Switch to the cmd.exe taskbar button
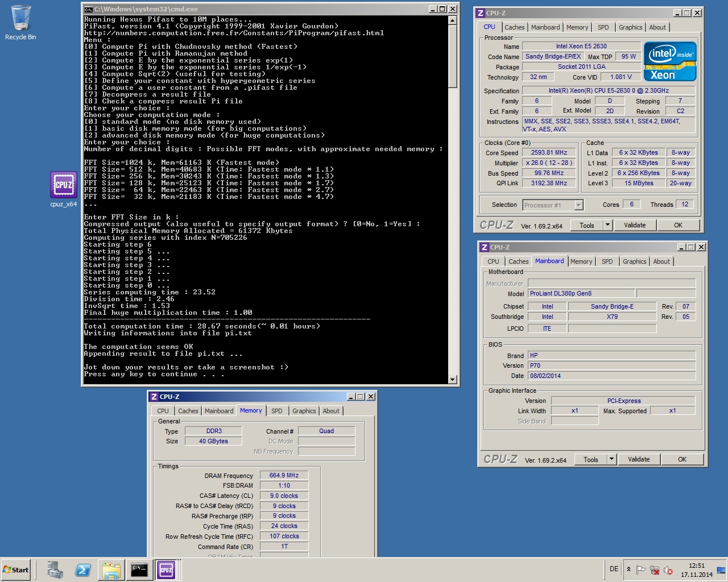Screen dimensions: 728x582 pyautogui.click(x=139, y=569)
